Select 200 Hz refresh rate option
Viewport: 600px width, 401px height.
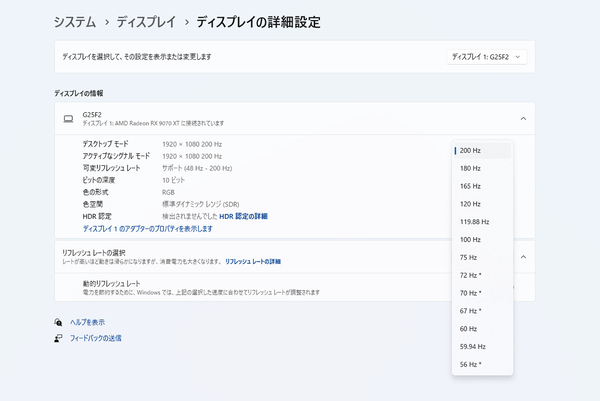[483, 150]
